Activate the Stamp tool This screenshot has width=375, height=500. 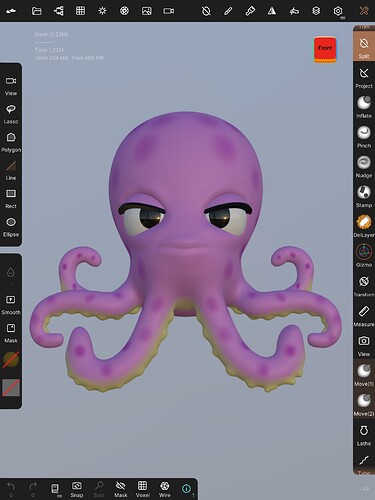364,196
